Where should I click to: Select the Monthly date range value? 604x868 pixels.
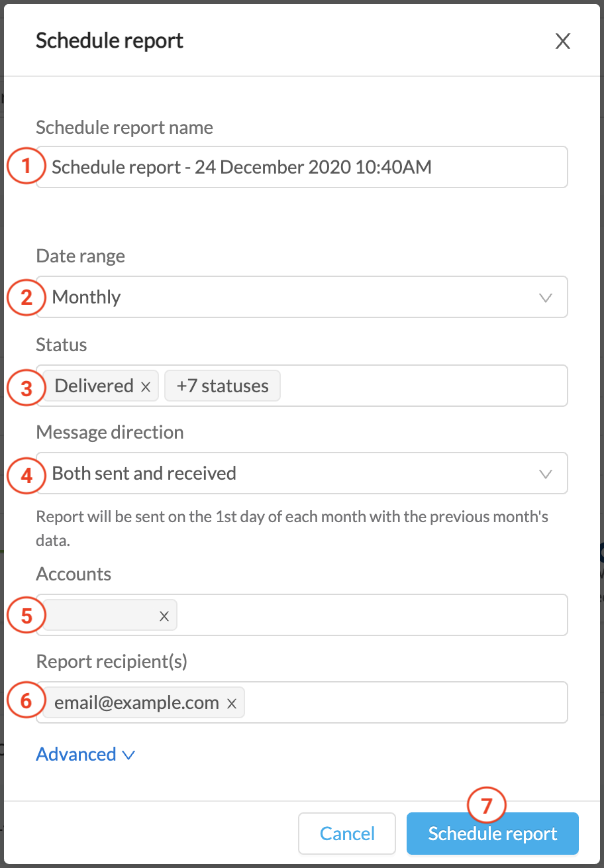[x=86, y=298]
